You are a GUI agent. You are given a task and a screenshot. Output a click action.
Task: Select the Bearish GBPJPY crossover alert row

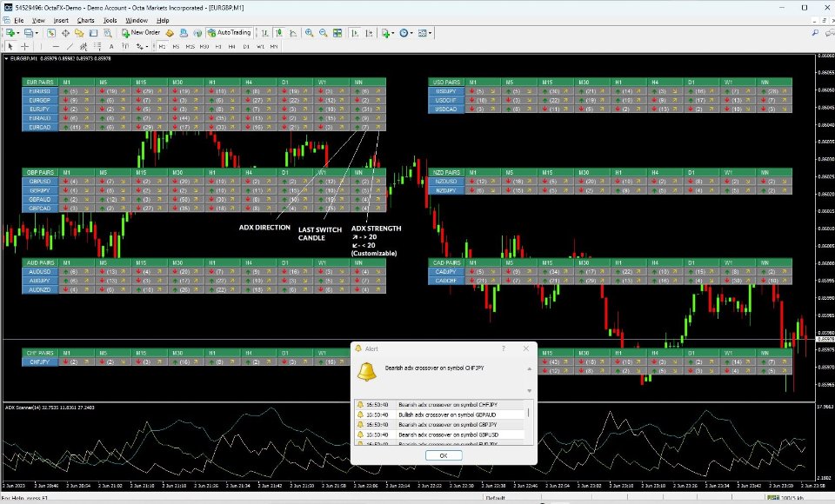(x=440, y=425)
